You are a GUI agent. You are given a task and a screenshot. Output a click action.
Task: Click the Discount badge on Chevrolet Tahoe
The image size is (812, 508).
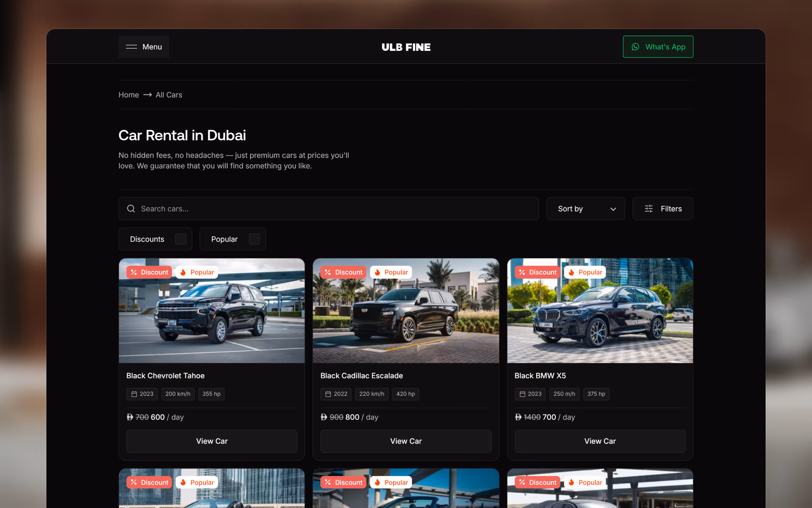[149, 272]
